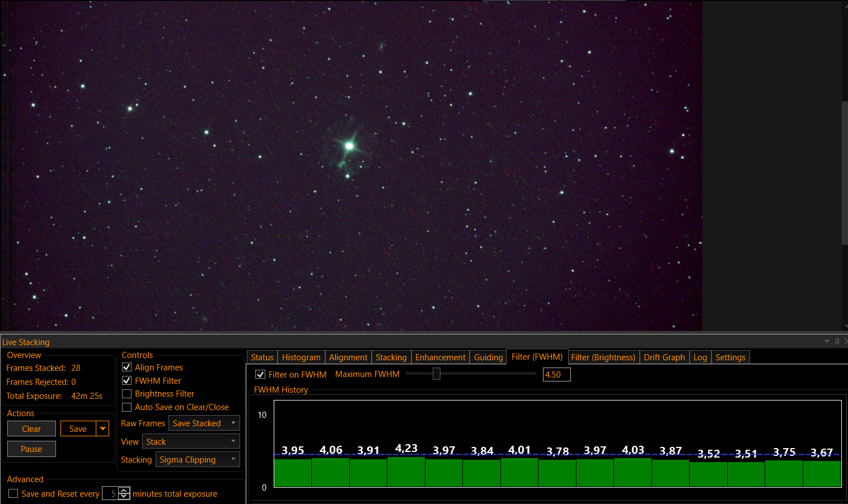Decrease the Save and Reset minutes value
This screenshot has width=848, height=504.
pos(124,497)
